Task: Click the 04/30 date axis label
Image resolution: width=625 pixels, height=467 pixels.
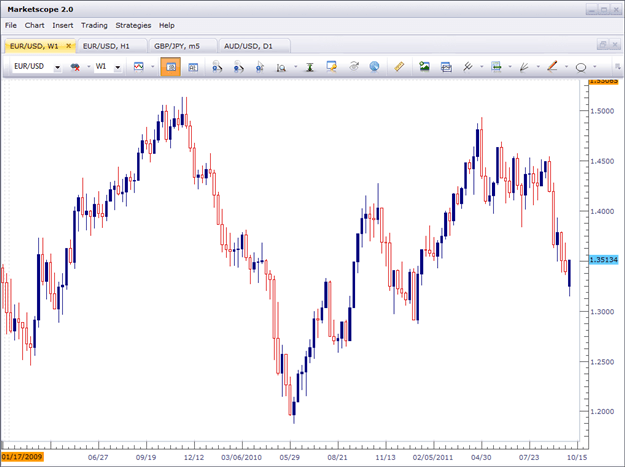Action: (x=481, y=457)
